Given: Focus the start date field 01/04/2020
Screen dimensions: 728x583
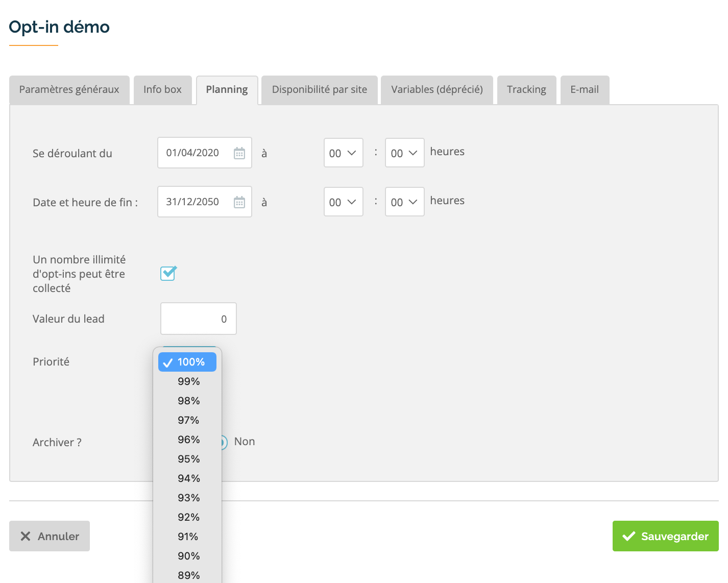Looking at the screenshot, I should [205, 153].
